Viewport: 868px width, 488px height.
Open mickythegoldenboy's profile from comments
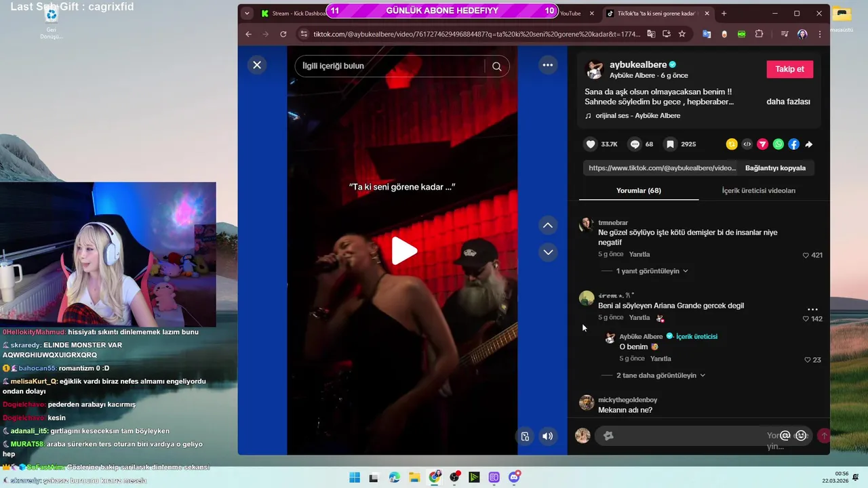(627, 400)
